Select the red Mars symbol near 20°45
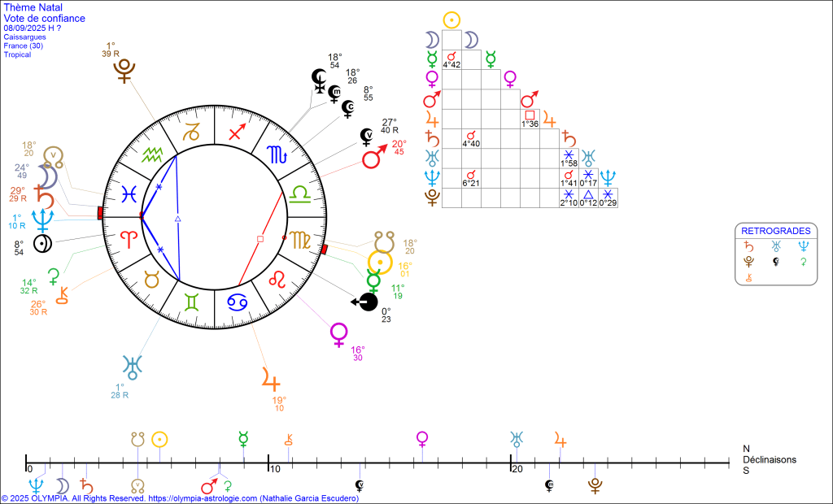The width and height of the screenshot is (833, 504). coord(373,159)
